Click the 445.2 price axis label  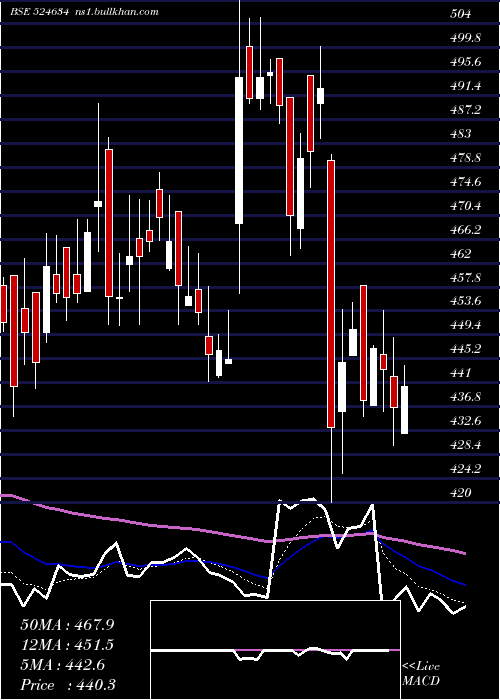(466, 348)
